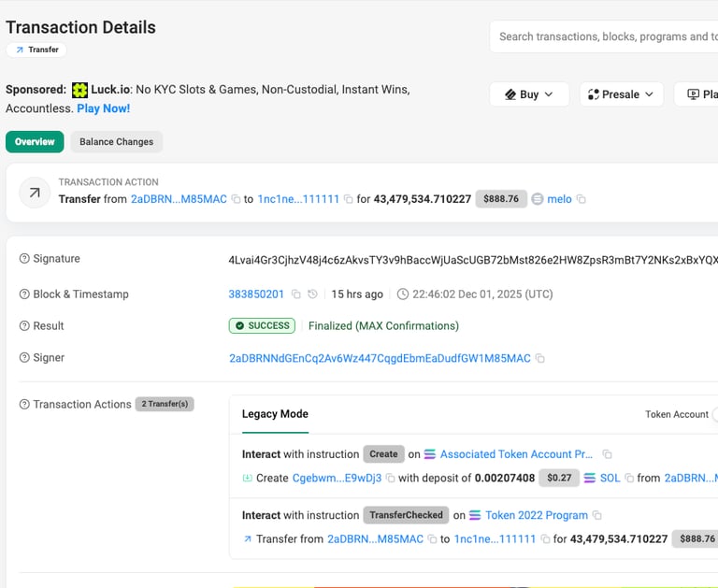The image size is (718, 588).
Task: Copy the melo token address
Action: [581, 199]
